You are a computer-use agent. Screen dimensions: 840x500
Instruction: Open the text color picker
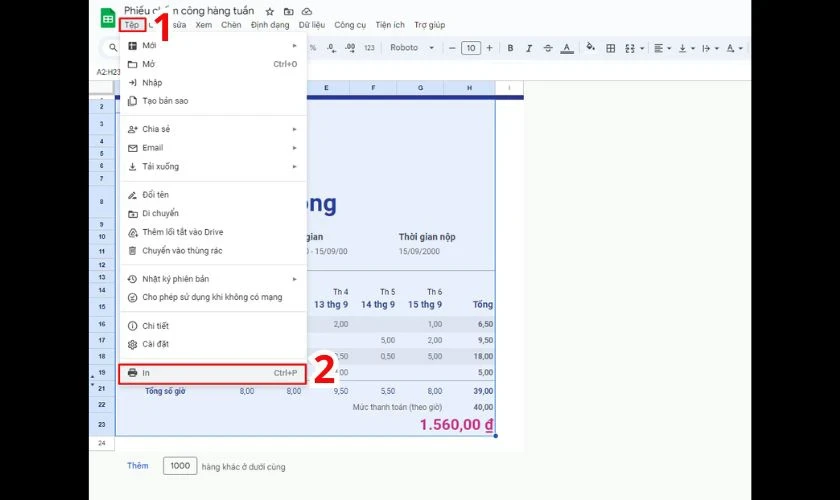(x=567, y=48)
